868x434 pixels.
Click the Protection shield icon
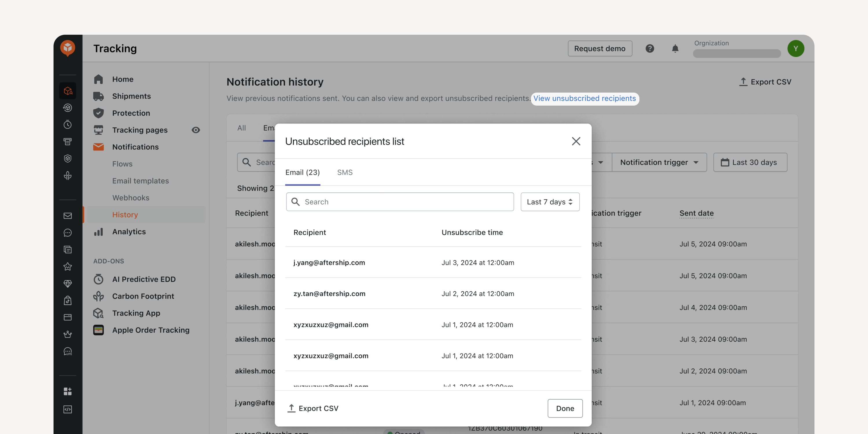(x=98, y=113)
